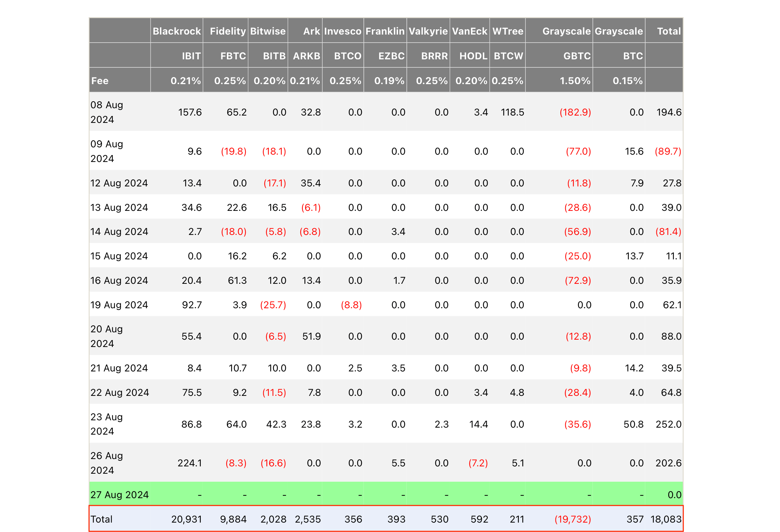The image size is (780, 532).
Task: Select the 13 Aug 2024 date cell
Action: [119, 207]
